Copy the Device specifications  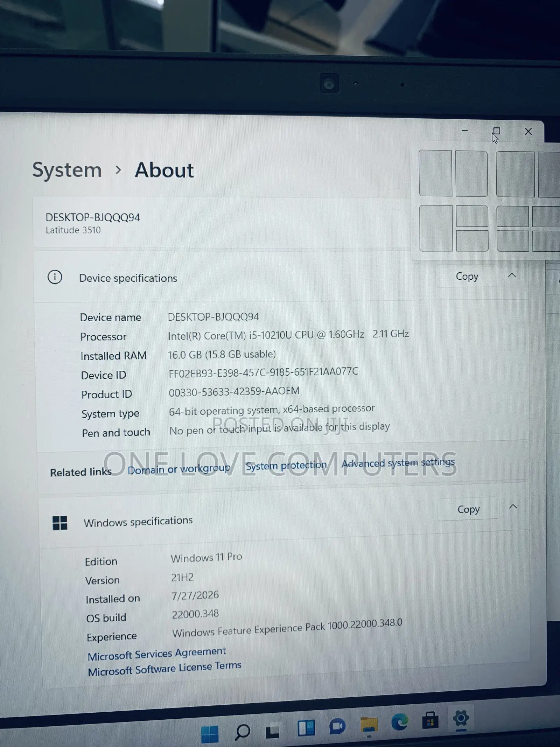tap(467, 276)
